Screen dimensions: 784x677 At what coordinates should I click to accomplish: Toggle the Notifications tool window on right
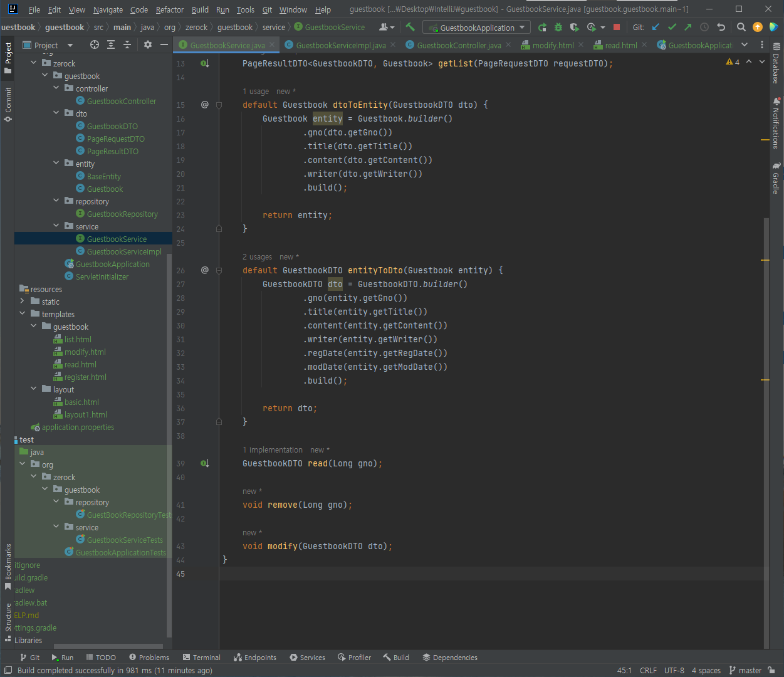click(776, 123)
